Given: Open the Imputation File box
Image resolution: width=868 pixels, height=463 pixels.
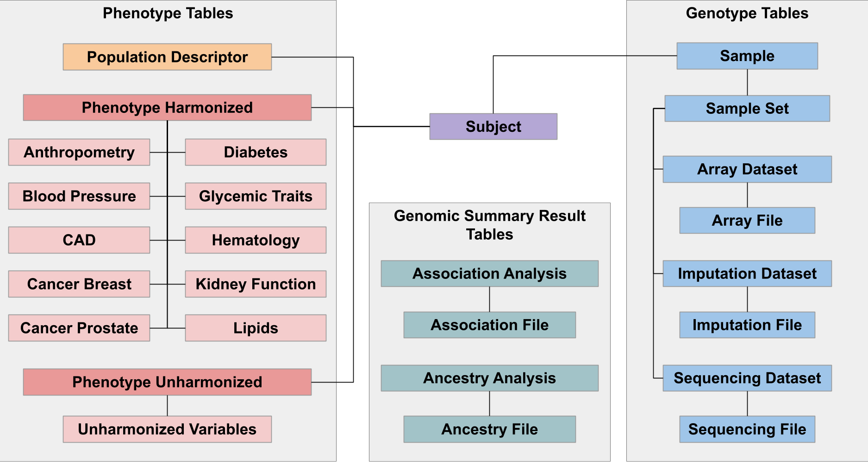Looking at the screenshot, I should (x=747, y=325).
